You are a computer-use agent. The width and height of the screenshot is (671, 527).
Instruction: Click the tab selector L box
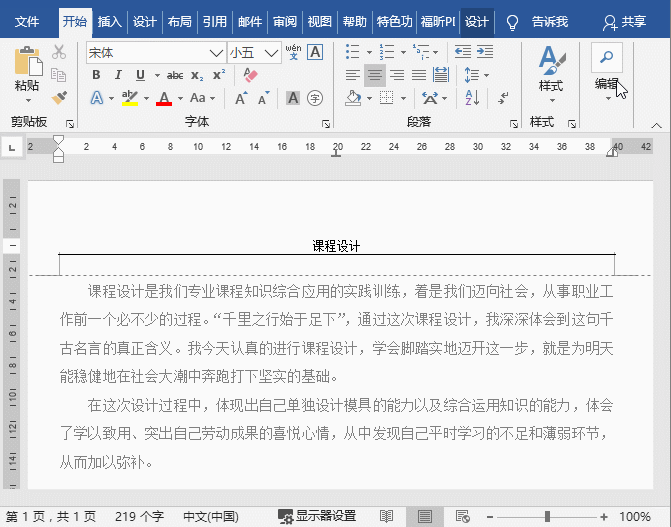click(x=12, y=148)
